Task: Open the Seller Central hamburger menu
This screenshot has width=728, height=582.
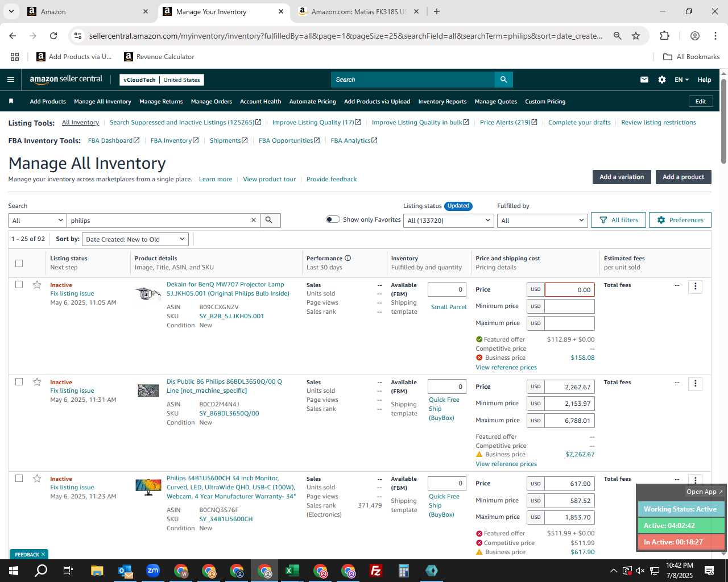Action: pyautogui.click(x=10, y=80)
